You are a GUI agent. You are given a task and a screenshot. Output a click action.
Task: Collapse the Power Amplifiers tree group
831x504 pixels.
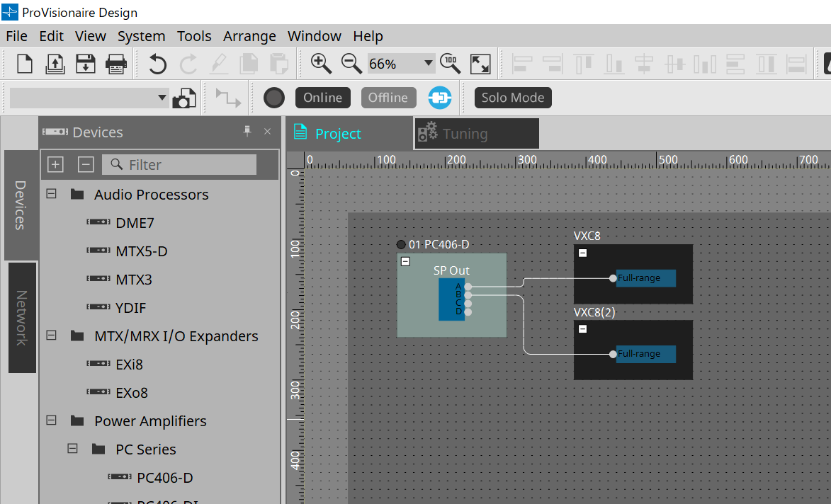pyautogui.click(x=52, y=420)
